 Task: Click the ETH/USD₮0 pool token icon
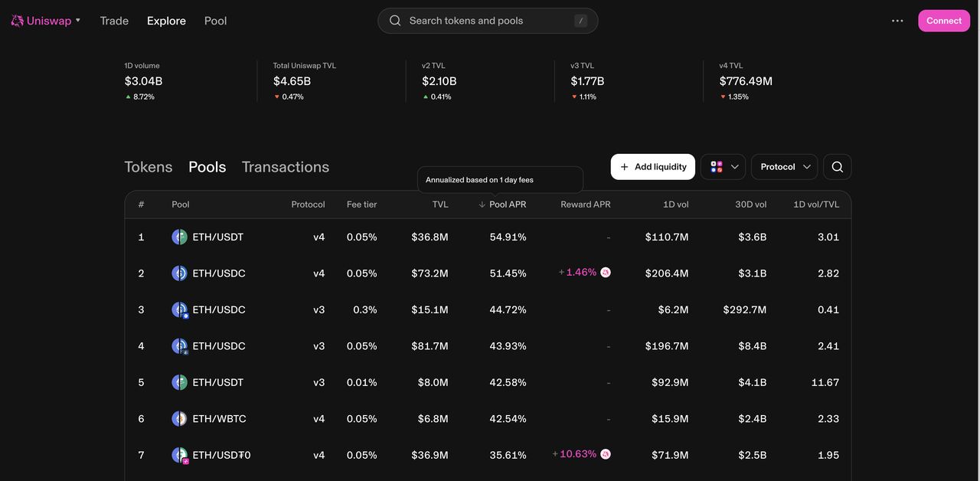click(179, 456)
